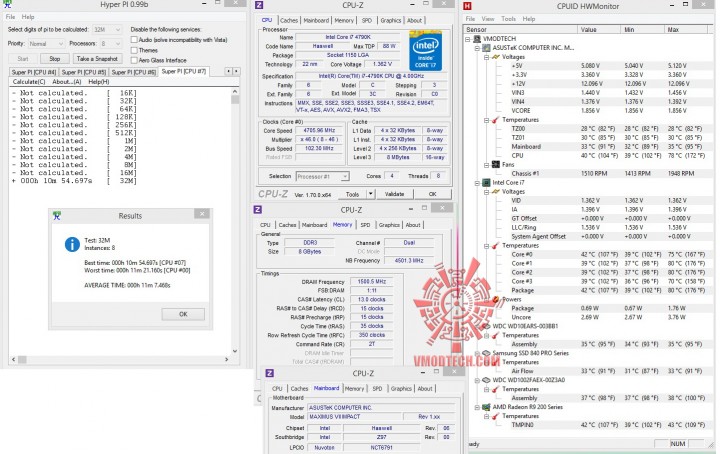Toggle the Themes service checkbox
Viewport: 720px width, 454px height.
(x=134, y=50)
